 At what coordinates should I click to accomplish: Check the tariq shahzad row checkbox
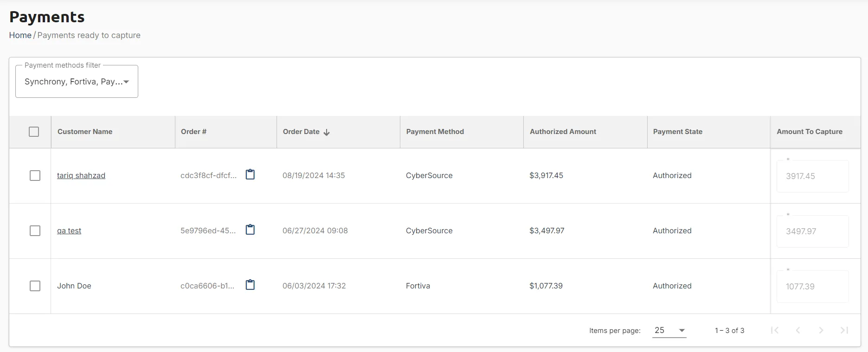pos(35,176)
